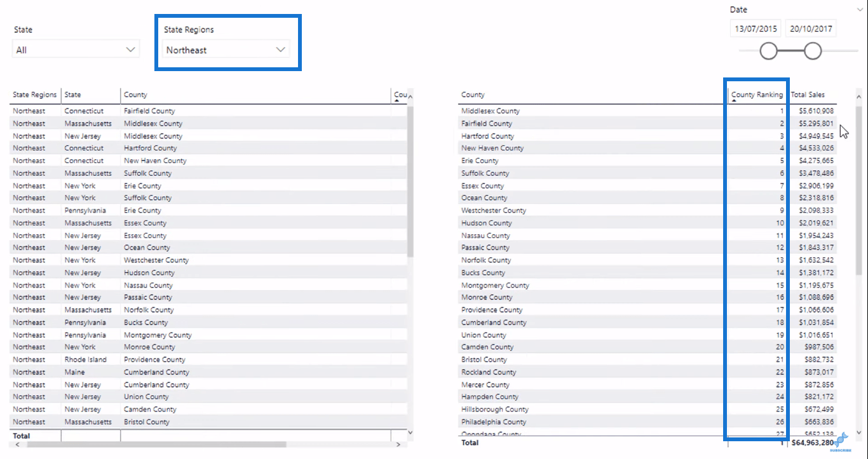
Task: Click Ocean County in right table
Action: (484, 198)
